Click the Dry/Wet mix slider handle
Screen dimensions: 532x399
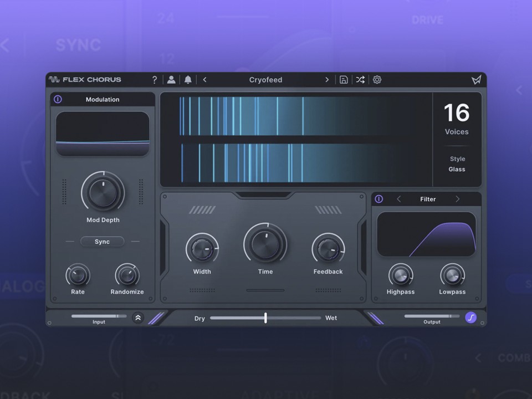[x=265, y=318]
